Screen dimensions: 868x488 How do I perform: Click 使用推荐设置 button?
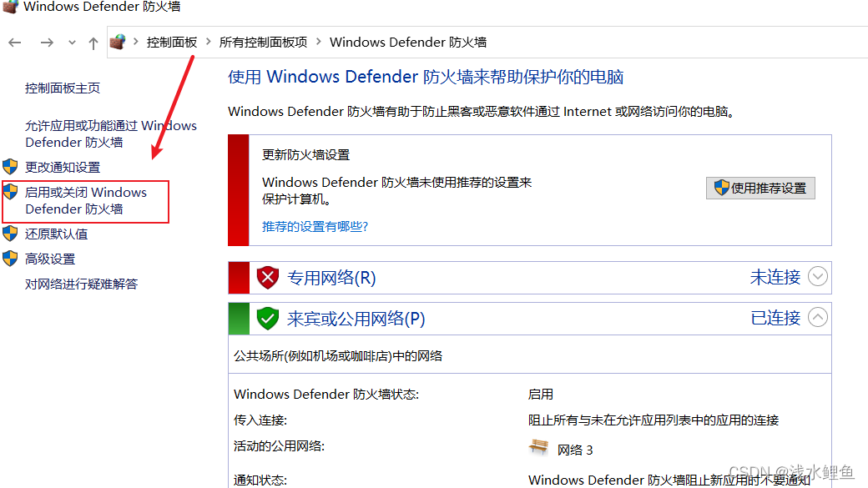pos(760,189)
